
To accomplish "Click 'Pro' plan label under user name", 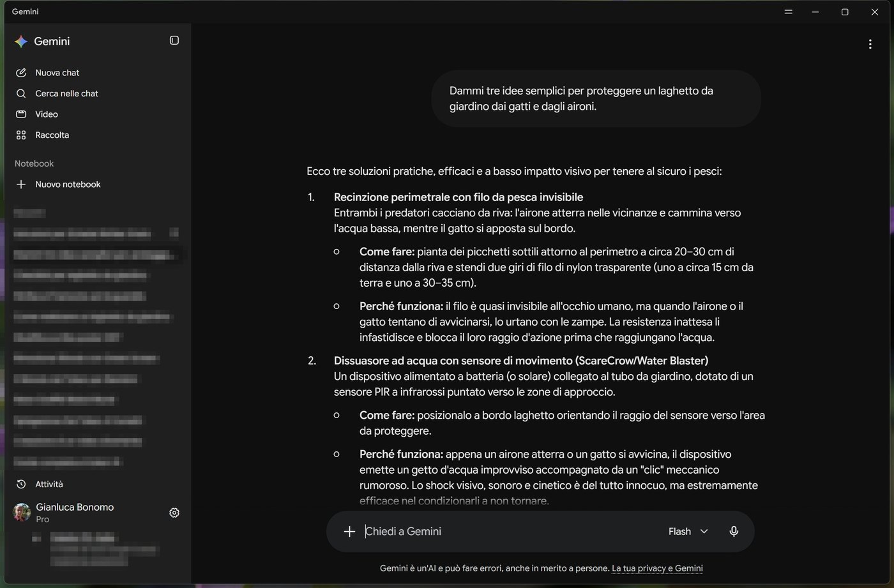I will click(x=43, y=520).
